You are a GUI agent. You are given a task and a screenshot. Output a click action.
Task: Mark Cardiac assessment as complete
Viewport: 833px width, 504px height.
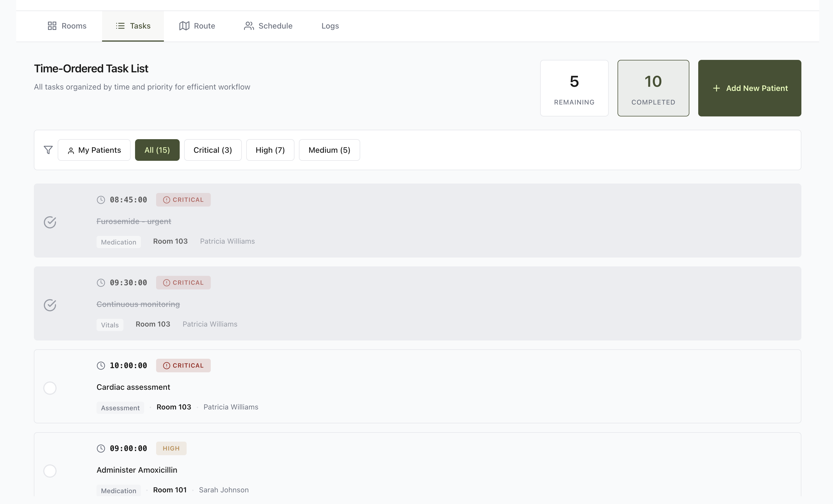click(50, 388)
